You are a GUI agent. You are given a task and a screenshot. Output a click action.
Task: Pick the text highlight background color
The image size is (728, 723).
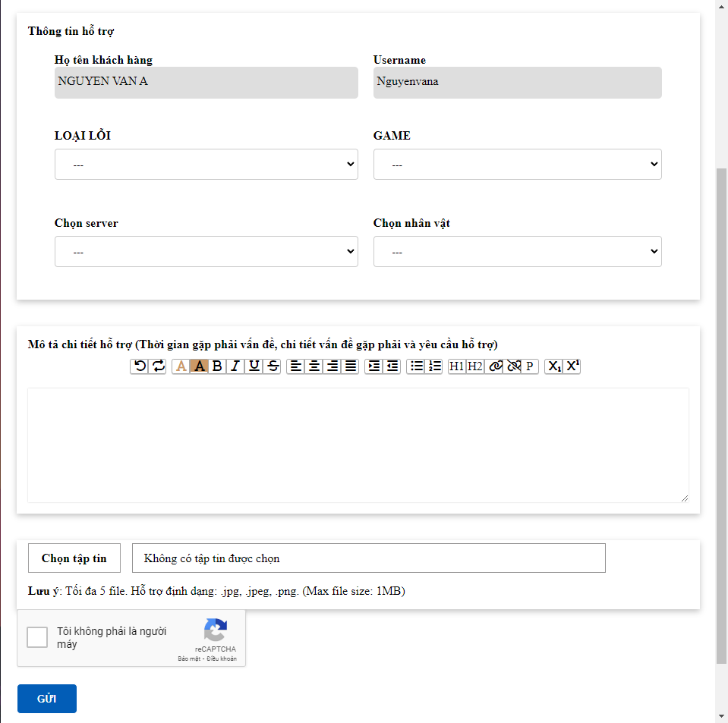[x=199, y=366]
